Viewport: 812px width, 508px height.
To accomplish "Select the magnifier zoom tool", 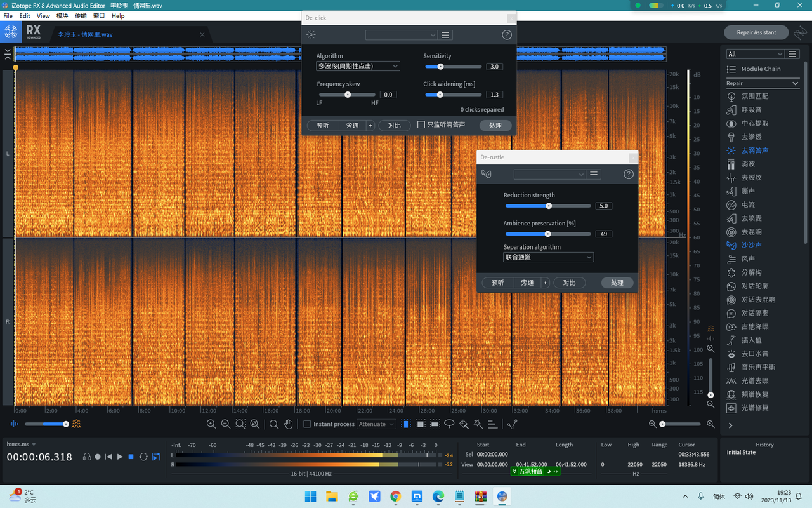I will click(274, 424).
